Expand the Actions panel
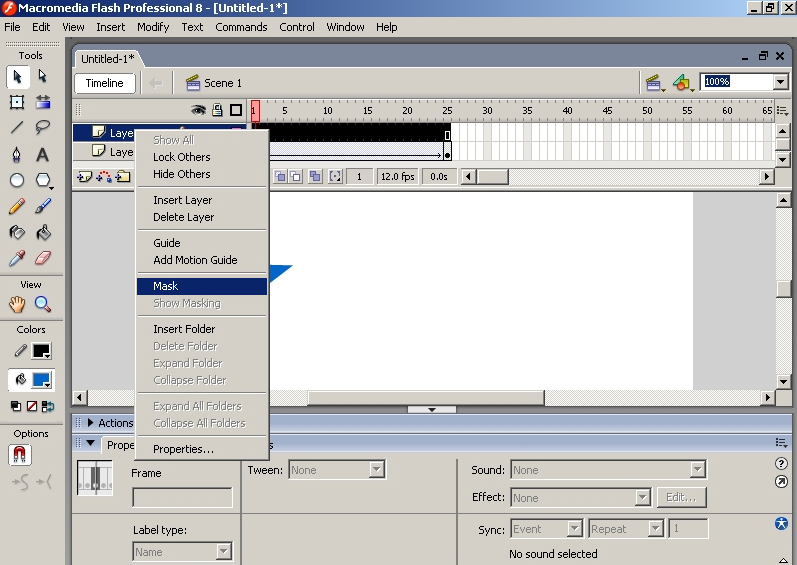This screenshot has height=565, width=797. [x=90, y=423]
